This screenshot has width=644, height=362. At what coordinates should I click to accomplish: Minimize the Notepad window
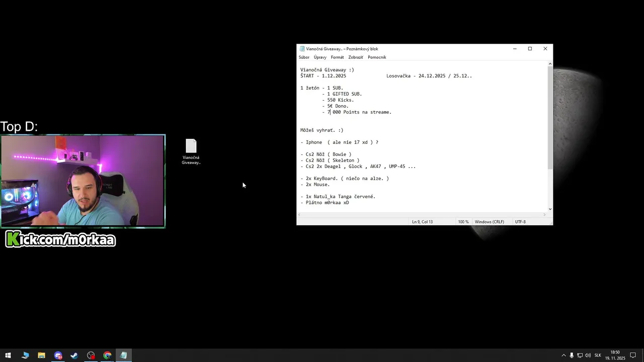click(x=515, y=49)
